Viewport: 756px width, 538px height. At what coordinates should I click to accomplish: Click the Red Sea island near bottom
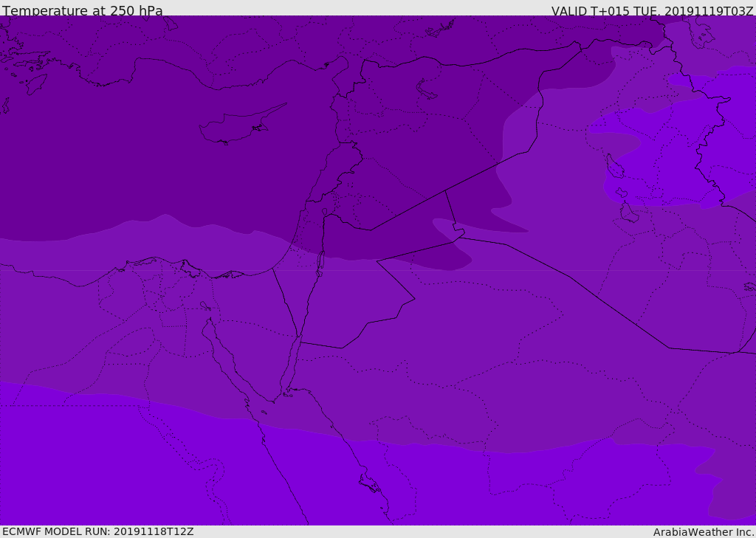(x=370, y=483)
